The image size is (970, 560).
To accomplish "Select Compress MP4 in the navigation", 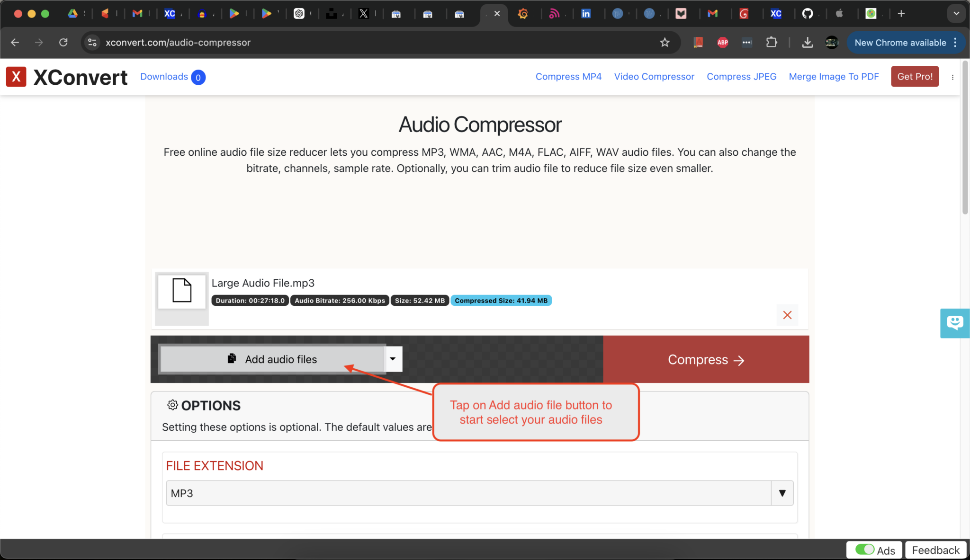I will pos(568,76).
